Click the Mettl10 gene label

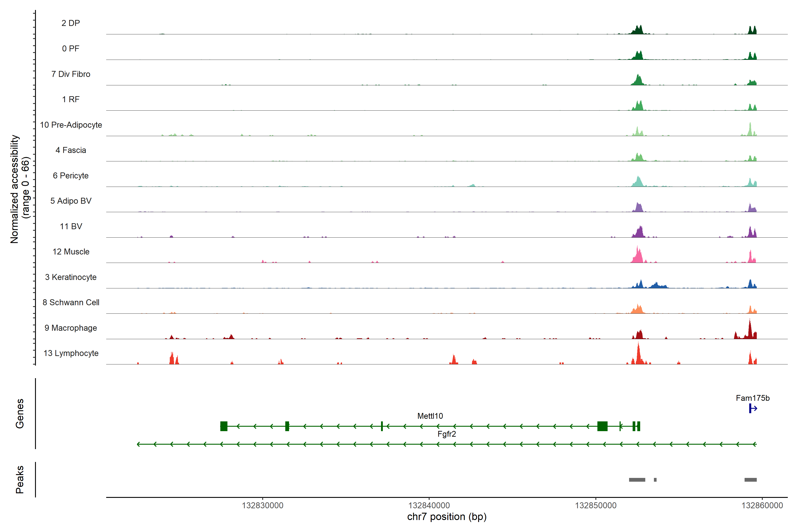[x=430, y=416]
